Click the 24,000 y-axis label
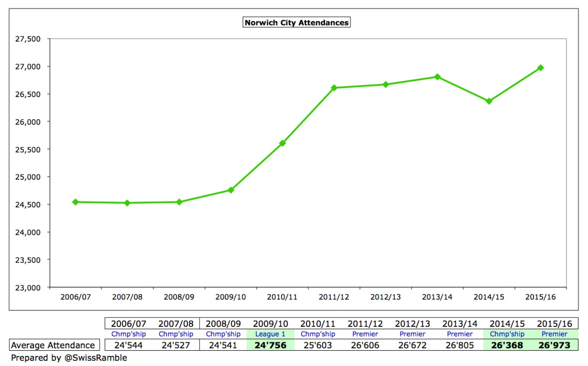Image resolution: width=588 pixels, height=366 pixels. click(28, 232)
